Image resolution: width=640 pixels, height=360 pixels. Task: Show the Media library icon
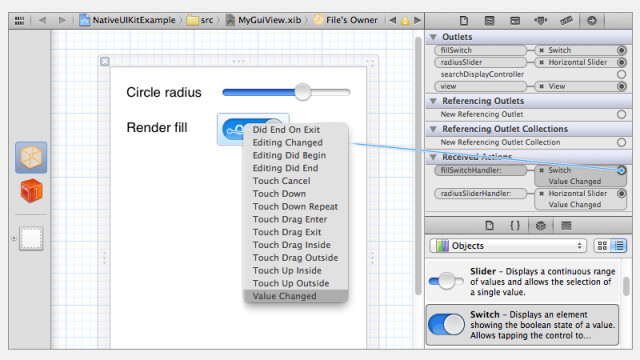pyautogui.click(x=566, y=225)
